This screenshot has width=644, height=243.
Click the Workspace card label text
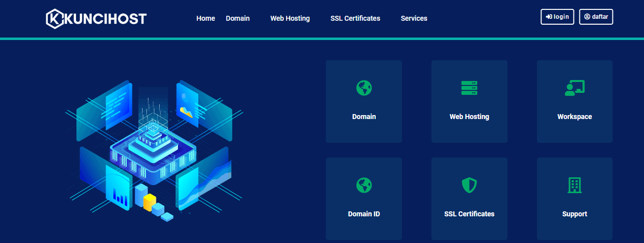[574, 117]
